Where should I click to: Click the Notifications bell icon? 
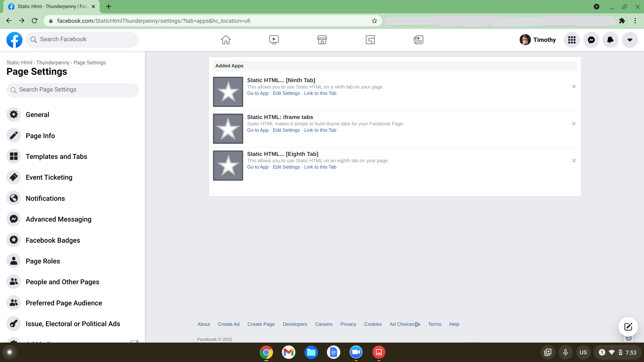click(611, 40)
